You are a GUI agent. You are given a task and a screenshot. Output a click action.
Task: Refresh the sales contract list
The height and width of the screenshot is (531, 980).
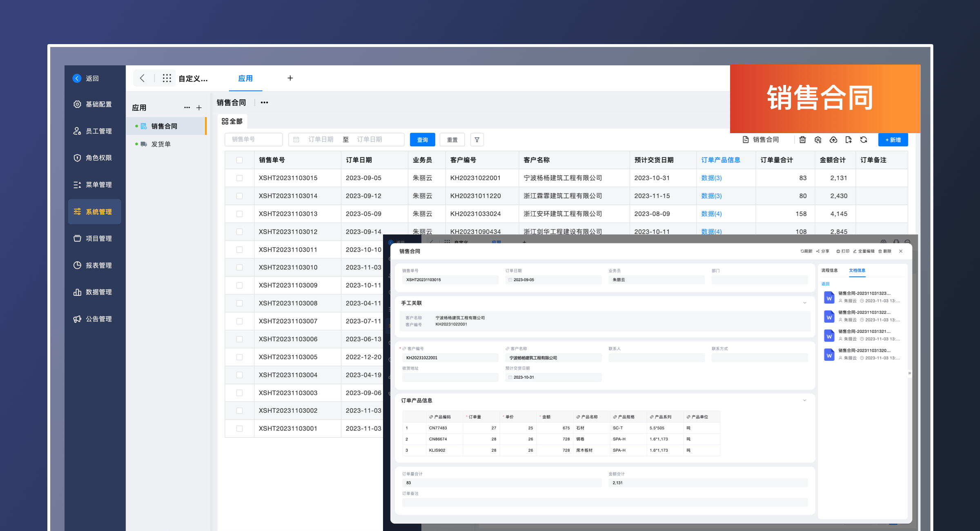[x=864, y=140]
